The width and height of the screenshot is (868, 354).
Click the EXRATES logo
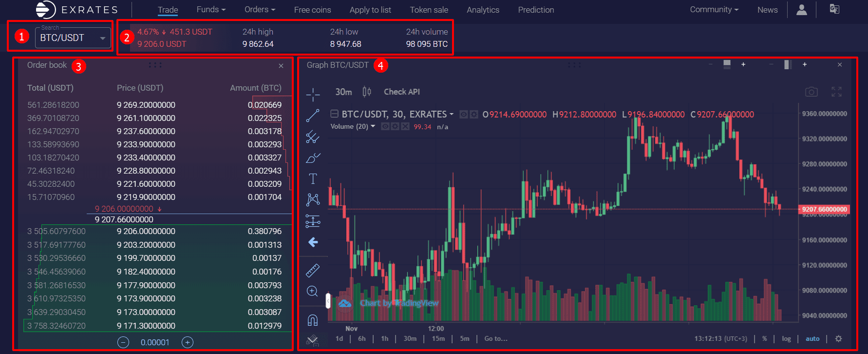coord(76,10)
